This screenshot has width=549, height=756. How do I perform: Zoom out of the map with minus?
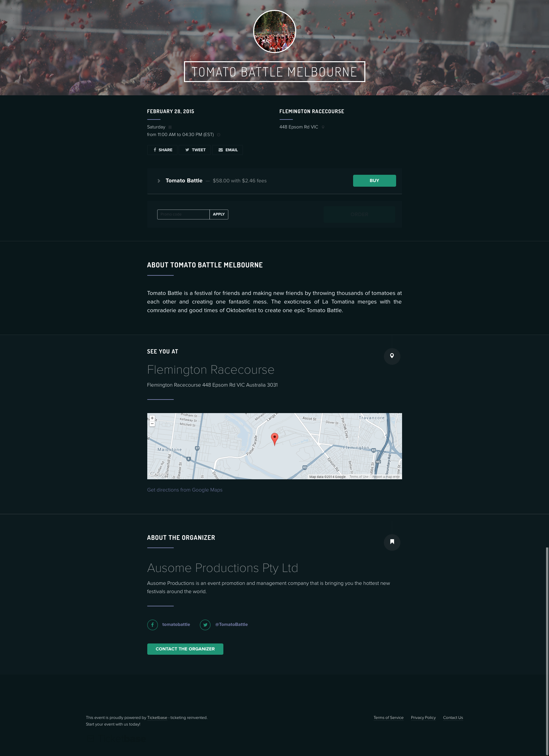[x=152, y=424]
